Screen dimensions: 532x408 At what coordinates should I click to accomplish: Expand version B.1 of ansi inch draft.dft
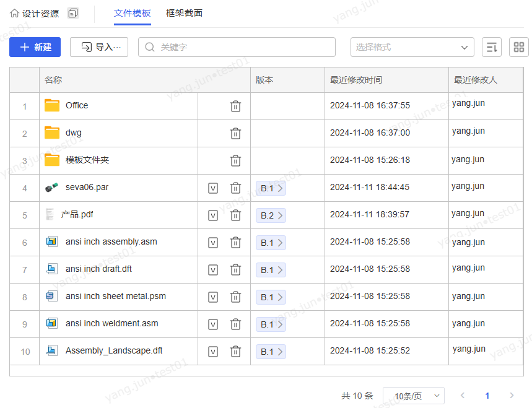[x=271, y=270]
